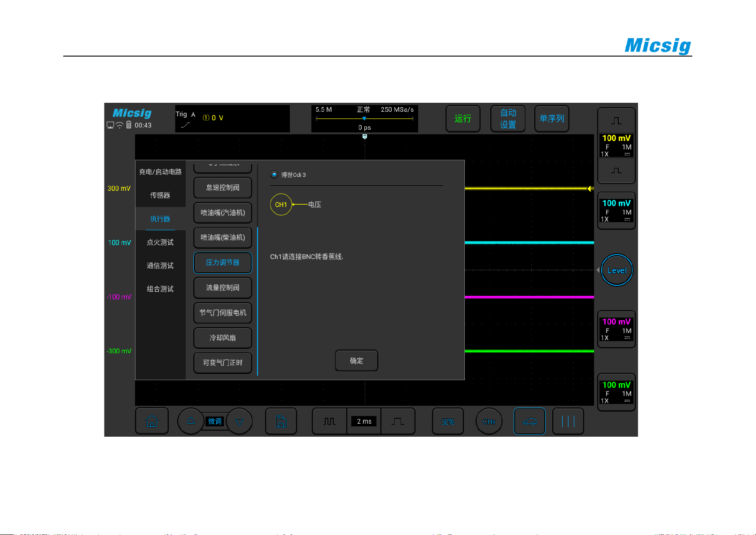Select the 执行器 actuator category
The width and height of the screenshot is (756, 535).
[160, 219]
